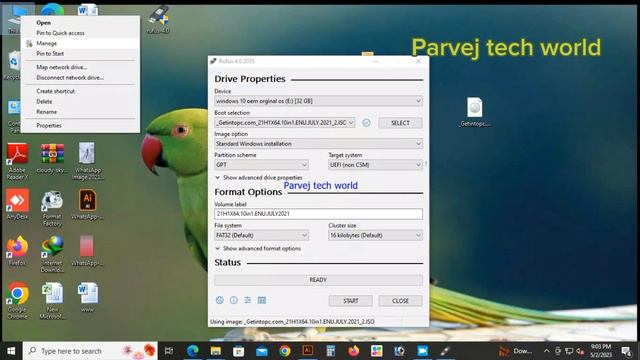Open the Windows Start menu
Viewport: 640px width, 360px height.
(x=11, y=351)
